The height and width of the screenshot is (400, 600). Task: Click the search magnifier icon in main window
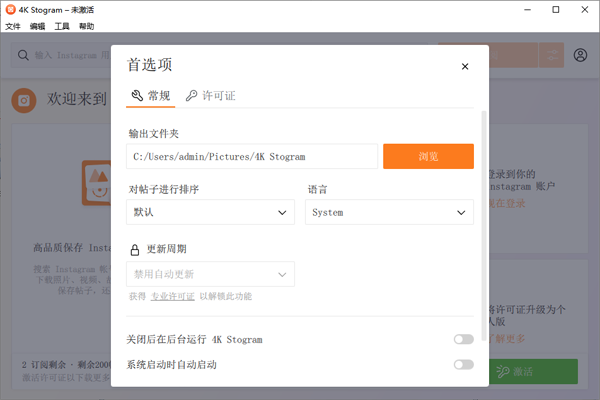click(23, 55)
